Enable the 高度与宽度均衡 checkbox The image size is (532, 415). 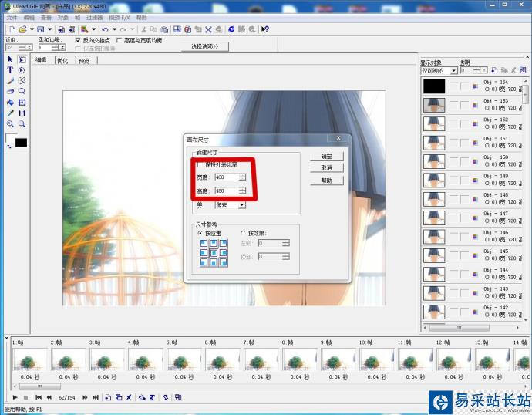[x=119, y=40]
